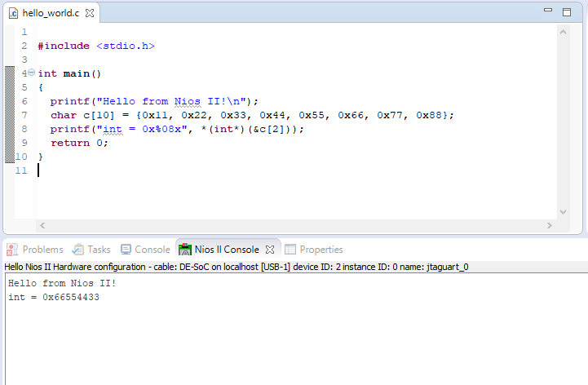This screenshot has width=588, height=385.
Task: Click the Problems view icon
Action: point(12,250)
